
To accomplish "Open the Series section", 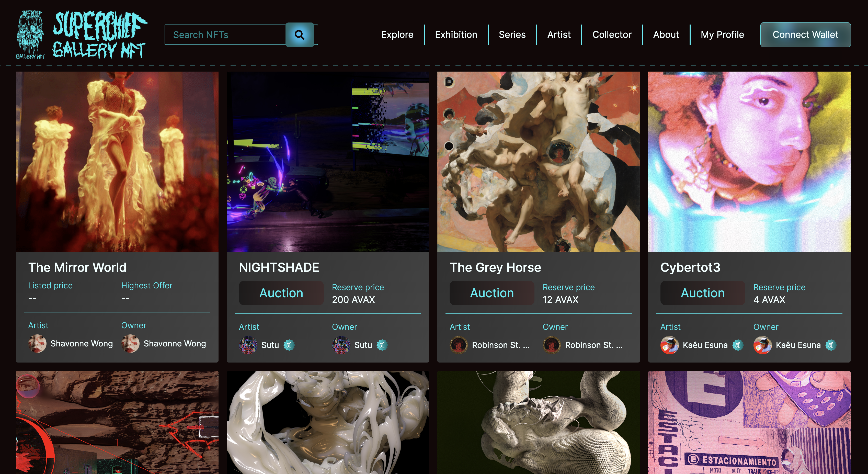I will [512, 35].
